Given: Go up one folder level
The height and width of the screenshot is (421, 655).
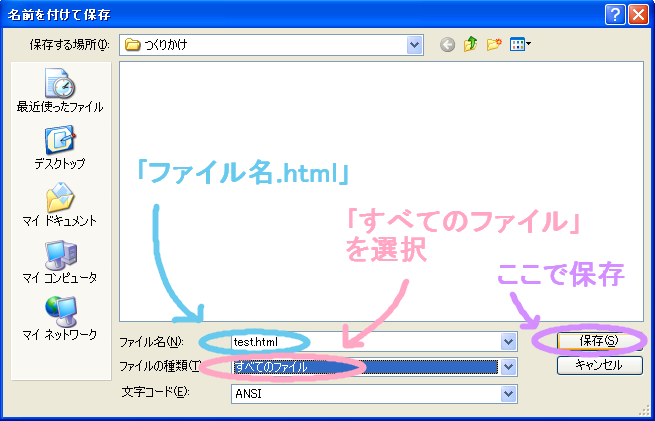Looking at the screenshot, I should pos(470,44).
